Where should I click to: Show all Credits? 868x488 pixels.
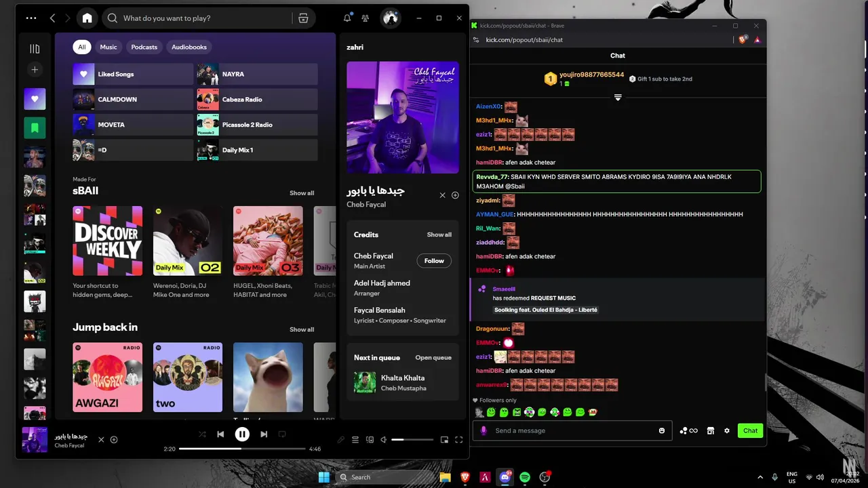tap(439, 235)
